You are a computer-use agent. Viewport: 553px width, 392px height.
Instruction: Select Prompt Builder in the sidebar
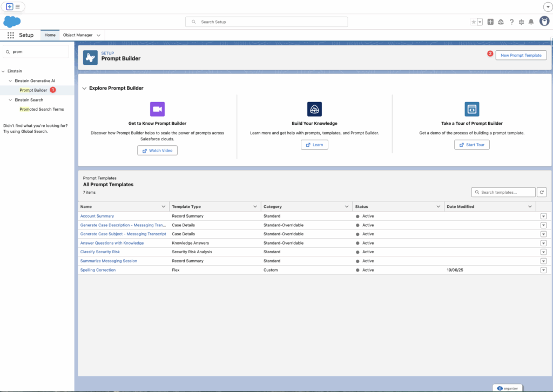click(33, 90)
